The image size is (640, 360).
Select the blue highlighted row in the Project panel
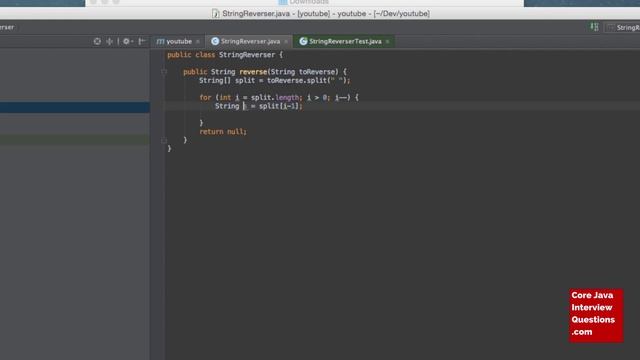(75, 107)
